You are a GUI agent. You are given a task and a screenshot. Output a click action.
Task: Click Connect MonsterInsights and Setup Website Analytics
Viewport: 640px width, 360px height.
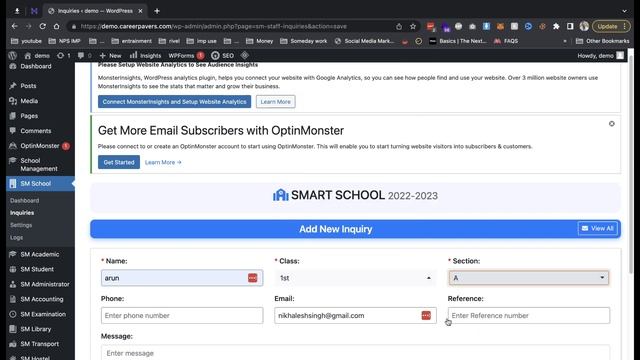(x=174, y=102)
